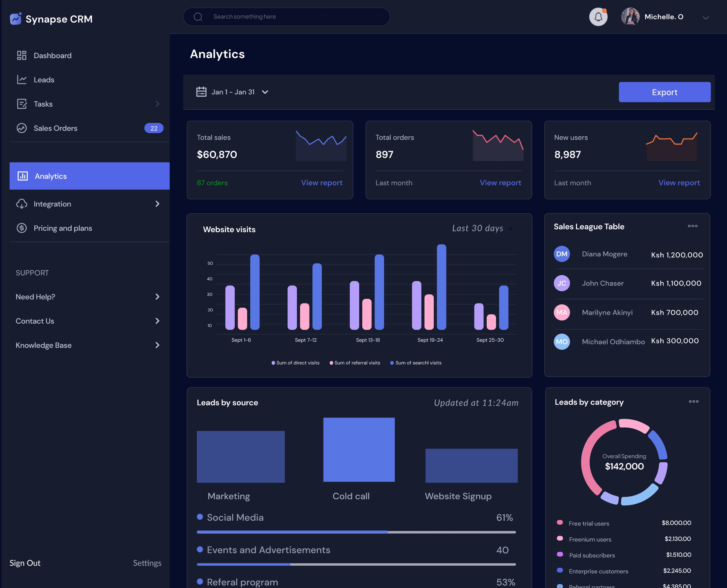Click Diana Mogere's DM avatar
This screenshot has width=727, height=588.
point(562,254)
